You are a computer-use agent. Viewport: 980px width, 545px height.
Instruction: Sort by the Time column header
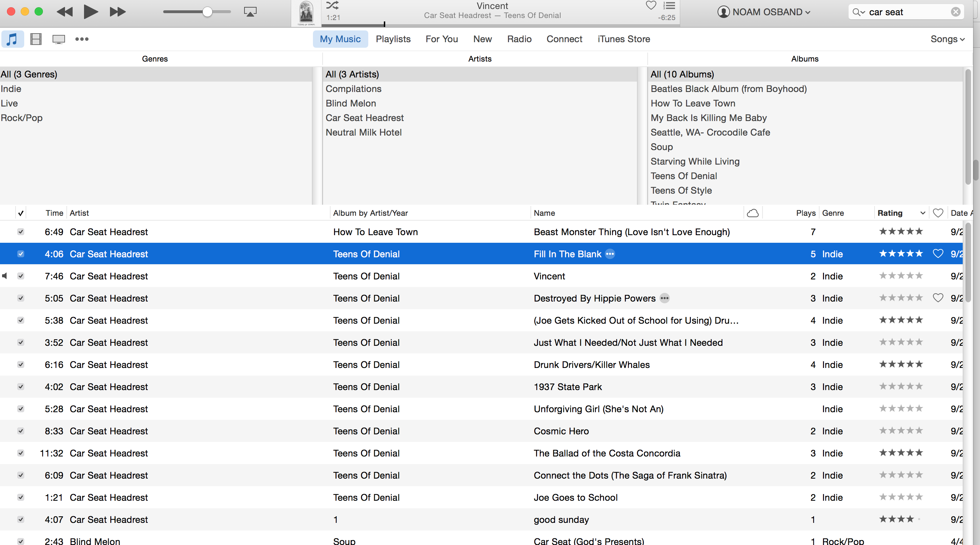(x=54, y=213)
